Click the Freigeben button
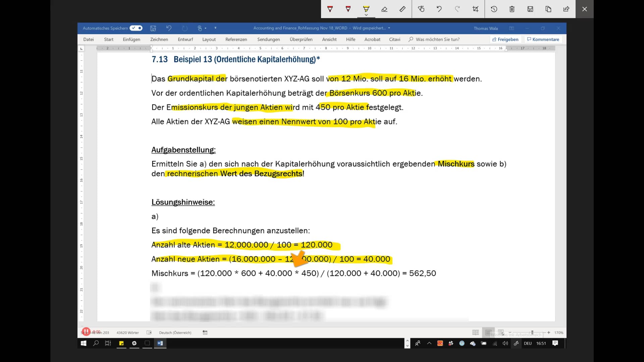Viewport: 644px width, 362px height. [x=505, y=39]
